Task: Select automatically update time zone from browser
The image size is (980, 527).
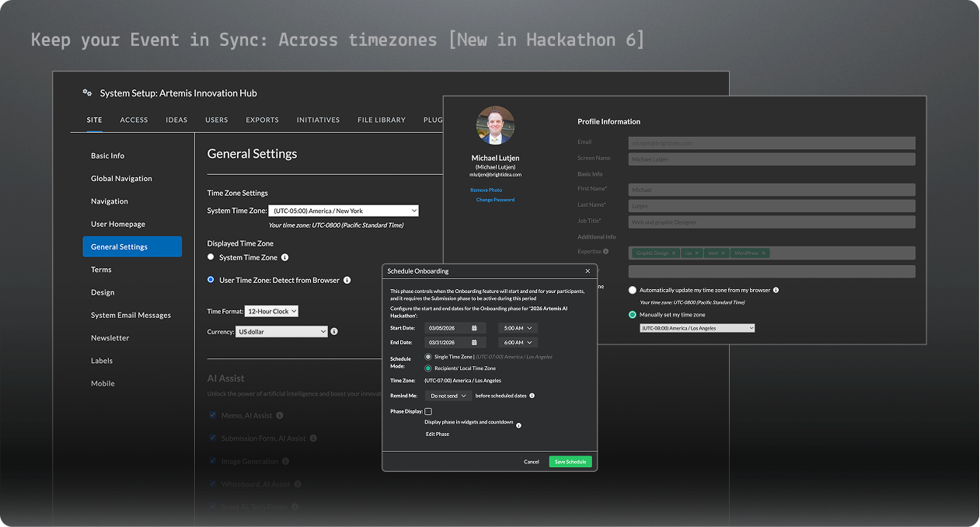Action: [x=633, y=290]
